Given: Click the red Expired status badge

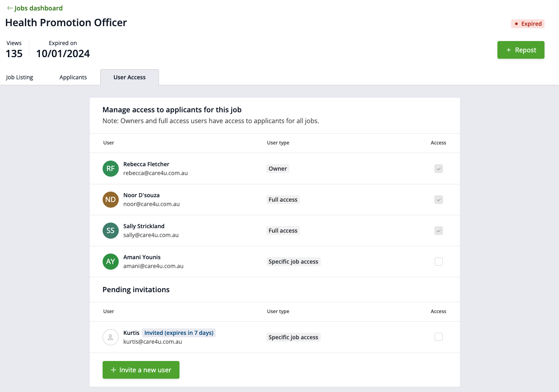Looking at the screenshot, I should click(528, 24).
